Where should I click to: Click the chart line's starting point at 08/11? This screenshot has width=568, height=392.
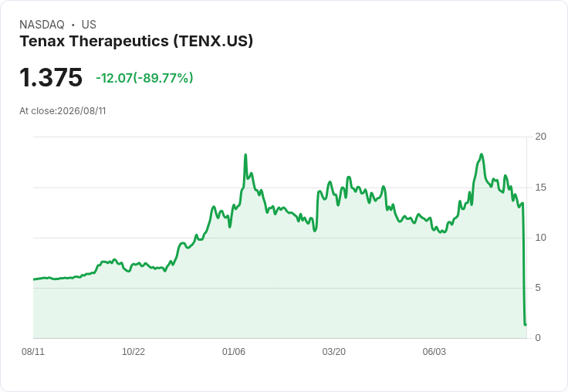coord(34,279)
